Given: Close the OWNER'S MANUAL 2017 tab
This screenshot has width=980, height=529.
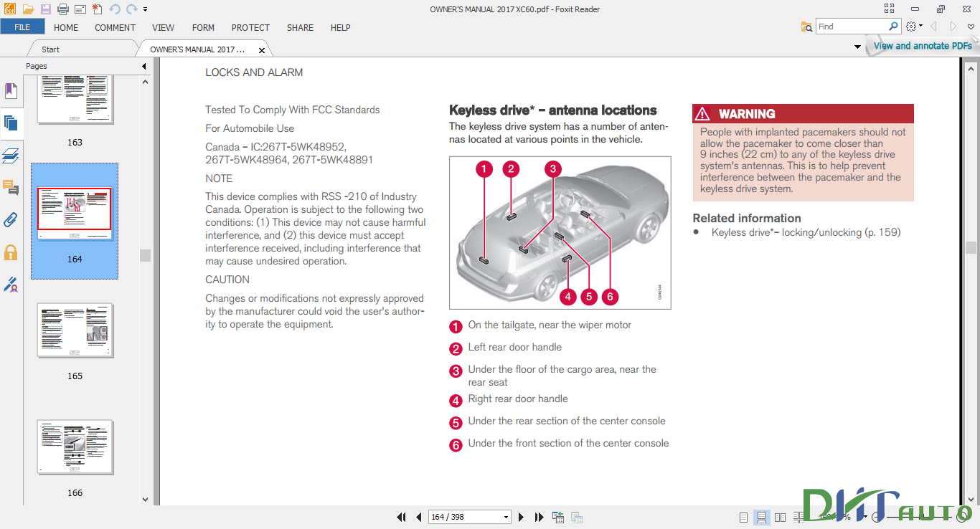Looking at the screenshot, I should tap(262, 50).
